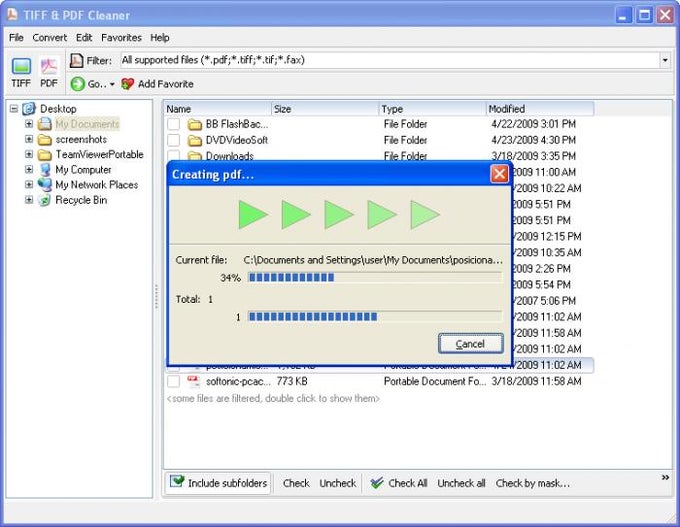Image resolution: width=680 pixels, height=527 pixels.
Task: Click the Add Favorite heart icon
Action: coord(128,84)
